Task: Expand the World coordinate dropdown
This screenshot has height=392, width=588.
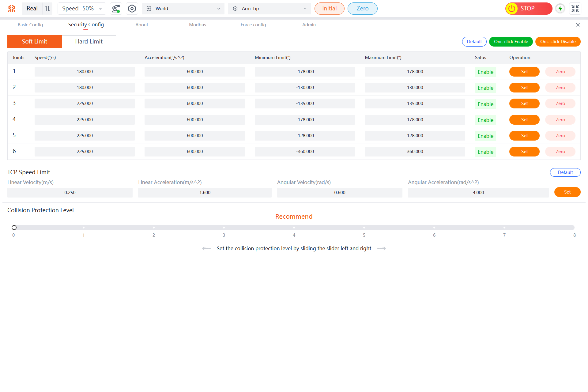Action: (183, 9)
